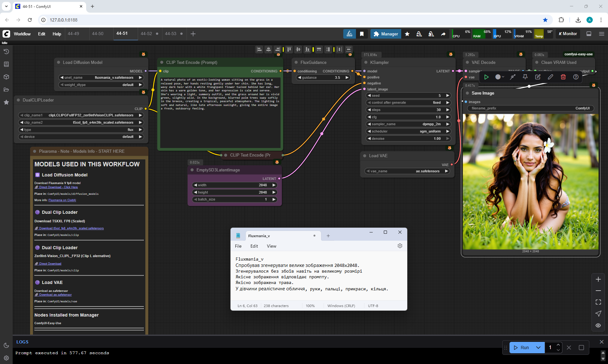Open the Manager button
The width and height of the screenshot is (608, 364).
pos(386,34)
